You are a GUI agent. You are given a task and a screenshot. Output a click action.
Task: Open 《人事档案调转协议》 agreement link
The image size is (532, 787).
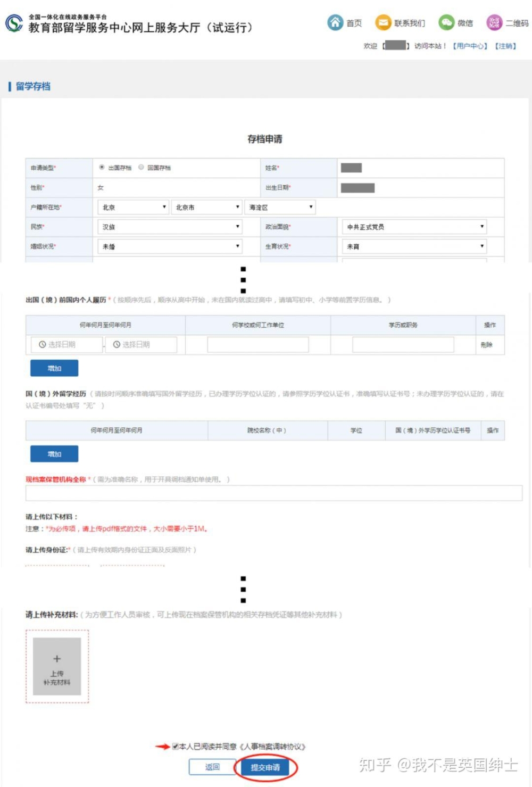[272, 747]
